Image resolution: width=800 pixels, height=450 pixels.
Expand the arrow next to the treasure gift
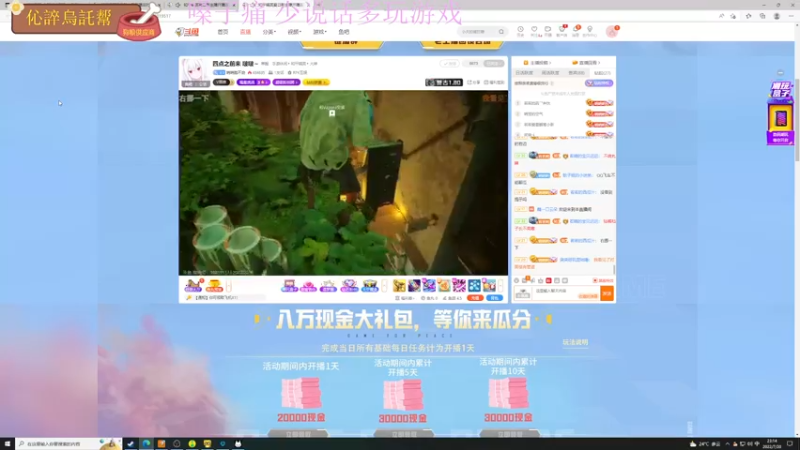(229, 286)
